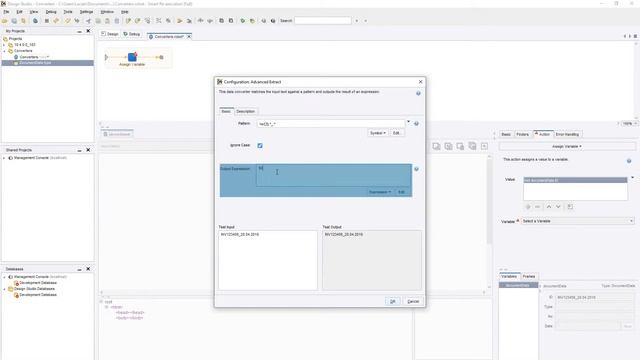Cancel the Advanced Extract configuration dialog

[413, 302]
